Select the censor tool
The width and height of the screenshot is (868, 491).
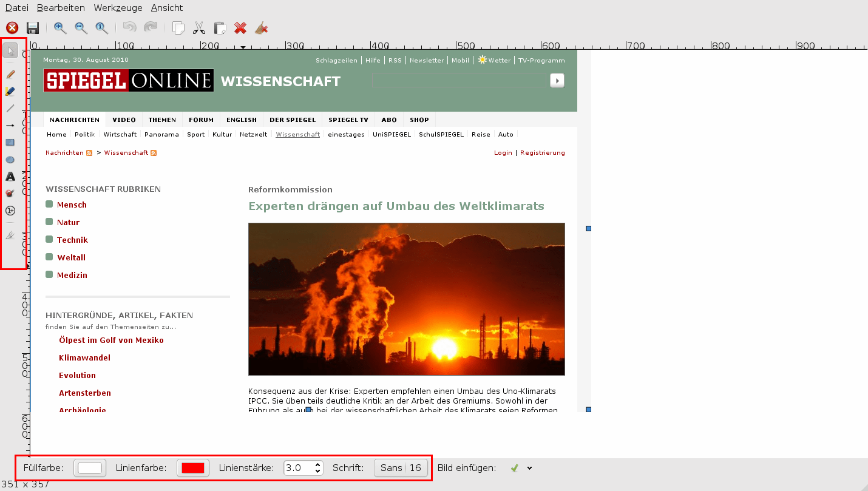click(x=10, y=194)
